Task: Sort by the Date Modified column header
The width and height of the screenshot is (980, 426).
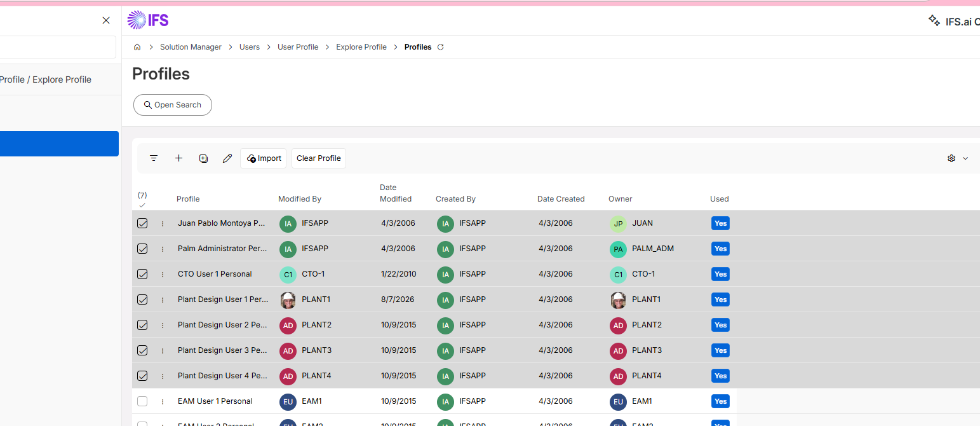Action: pyautogui.click(x=396, y=193)
